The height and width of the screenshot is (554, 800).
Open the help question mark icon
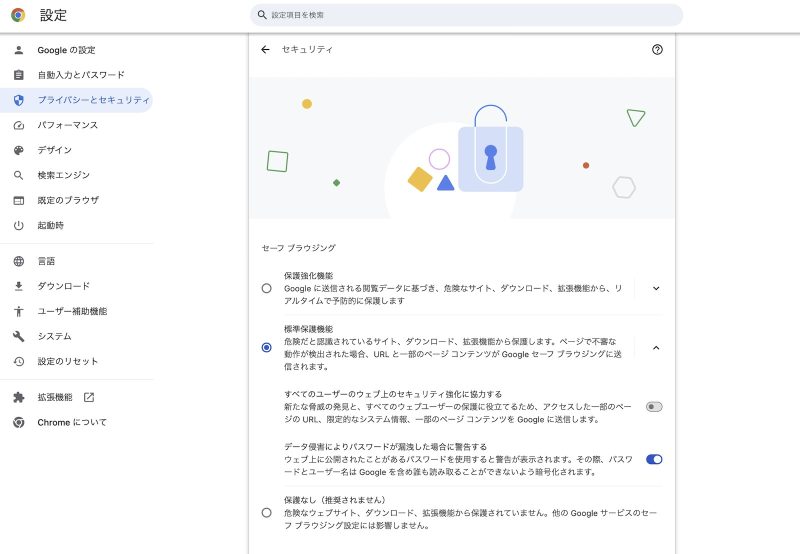(x=657, y=49)
